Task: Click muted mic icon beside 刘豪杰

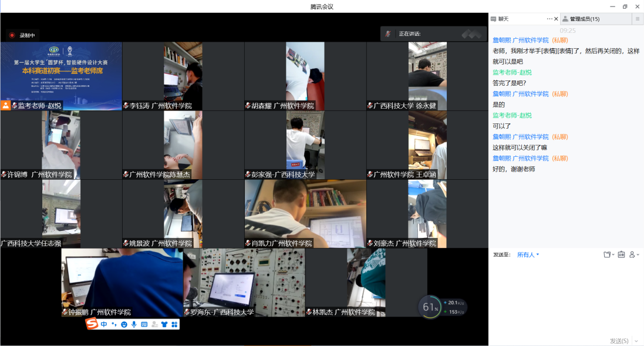Action: (x=370, y=243)
